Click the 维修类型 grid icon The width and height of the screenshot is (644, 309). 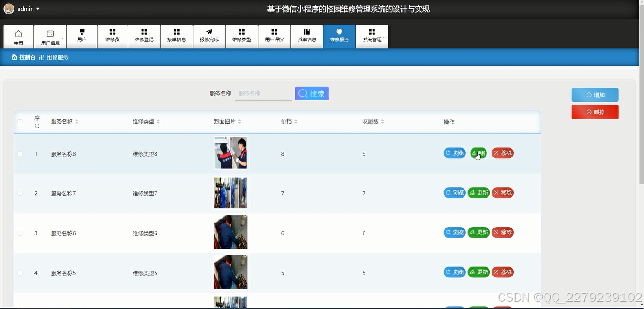241,33
